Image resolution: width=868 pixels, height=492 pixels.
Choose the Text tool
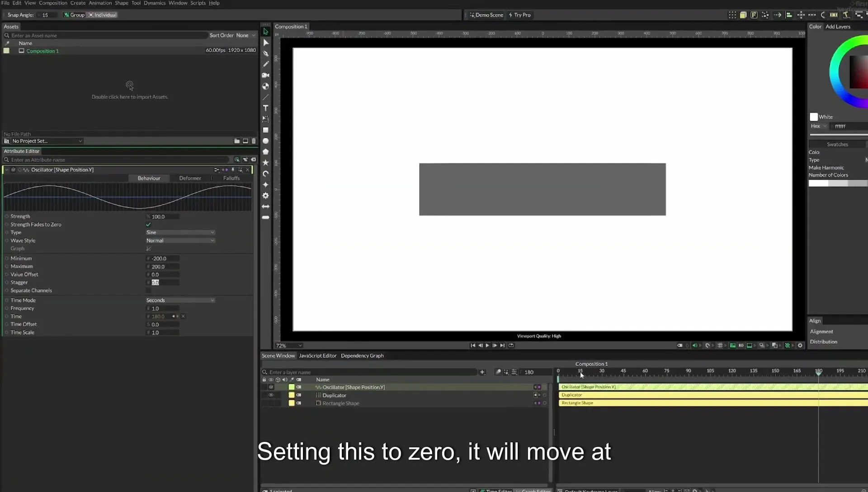[266, 108]
